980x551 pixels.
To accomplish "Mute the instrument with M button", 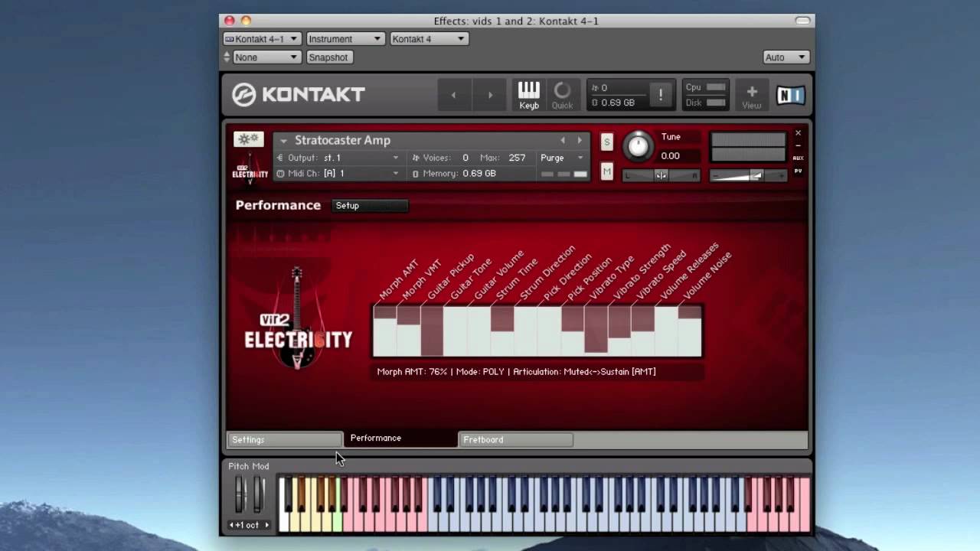I will pyautogui.click(x=606, y=172).
